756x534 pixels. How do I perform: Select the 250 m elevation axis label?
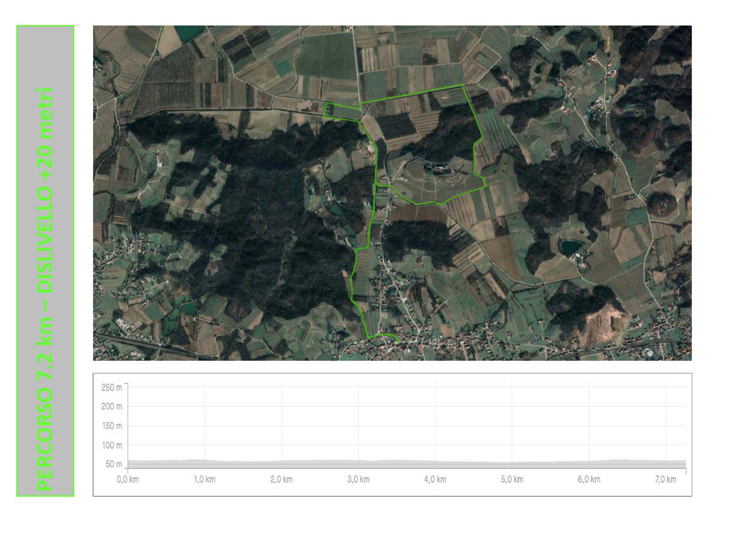(x=112, y=388)
